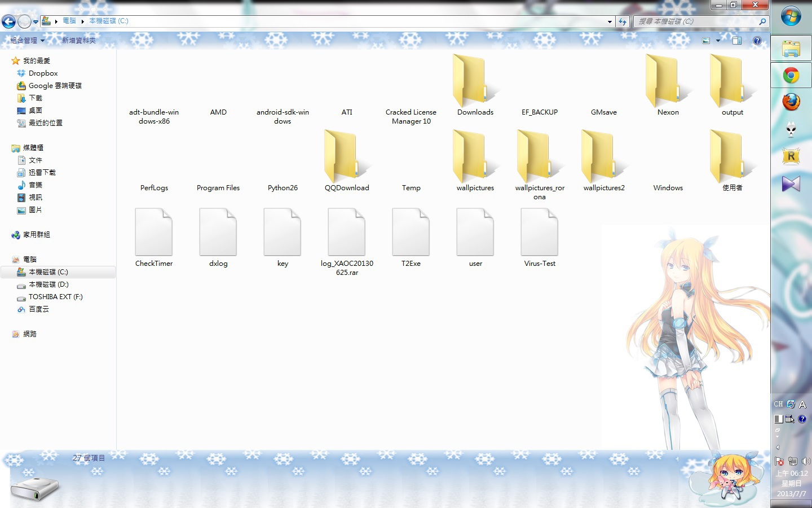Open TOSHIBA EXT (F:) drive
Screen dimensions: 812x508
(55, 297)
